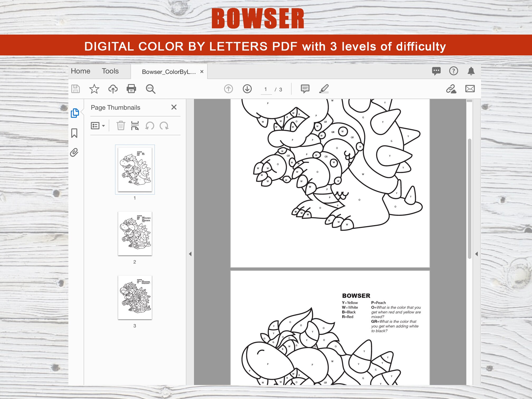Select the Add to Favorites star icon
The height and width of the screenshot is (399, 532).
(x=94, y=89)
